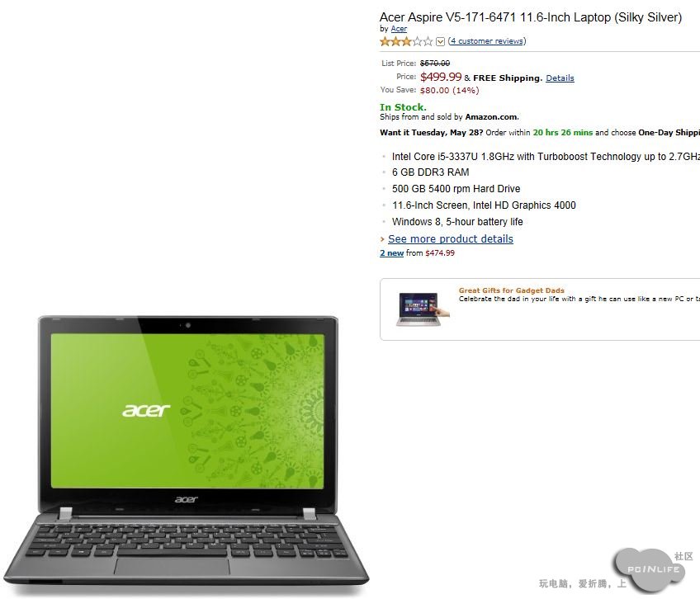The height and width of the screenshot is (599, 700).
Task: Click the large Acer laptop product image
Action: point(187,450)
